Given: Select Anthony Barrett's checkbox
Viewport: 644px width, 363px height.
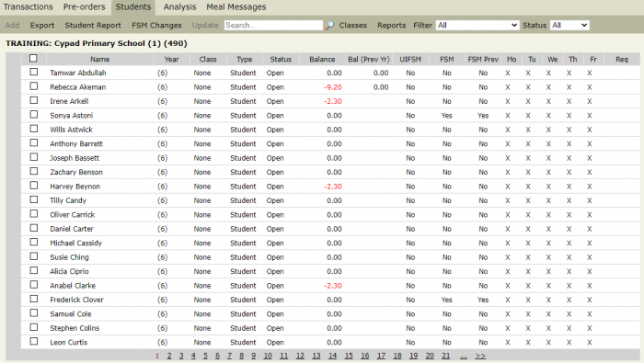Looking at the screenshot, I should tap(34, 143).
